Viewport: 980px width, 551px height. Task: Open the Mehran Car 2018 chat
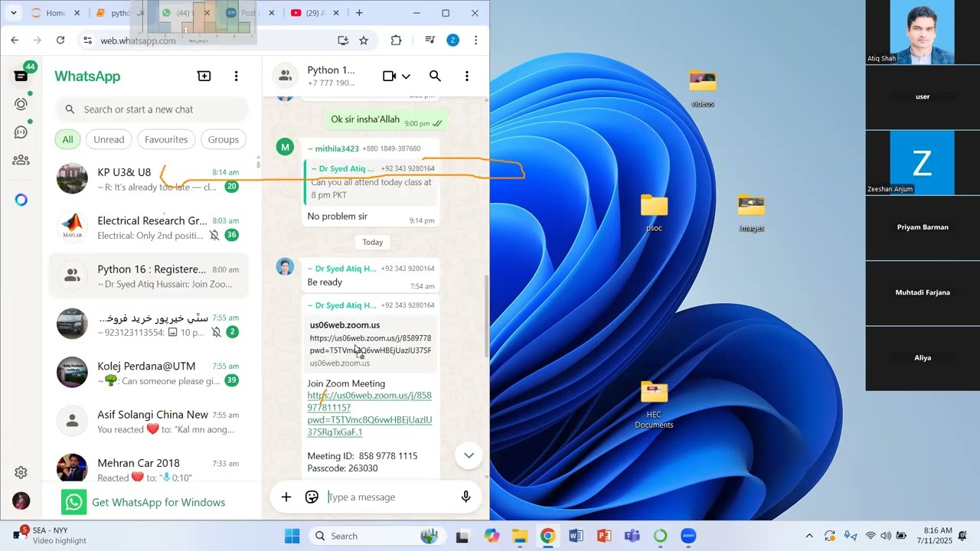(149, 469)
